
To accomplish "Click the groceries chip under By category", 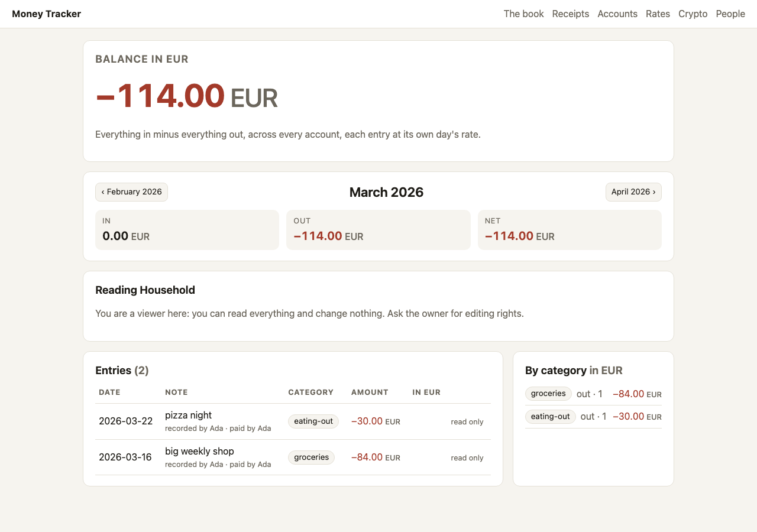I will coord(548,394).
